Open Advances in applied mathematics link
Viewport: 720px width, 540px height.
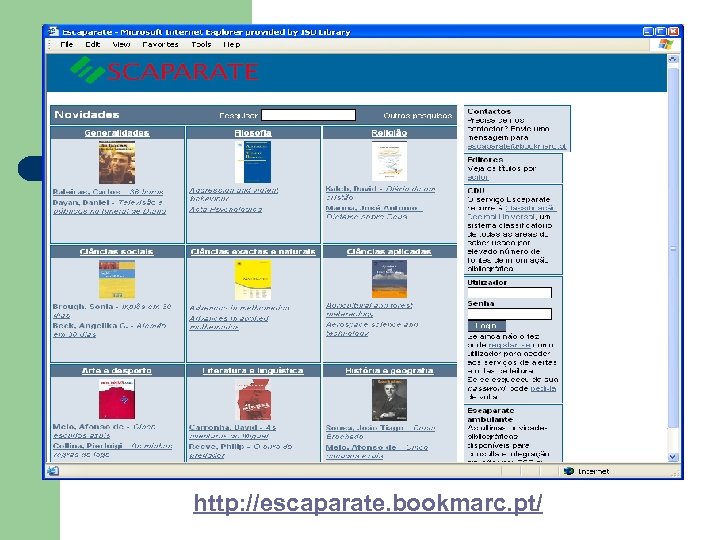(x=229, y=322)
